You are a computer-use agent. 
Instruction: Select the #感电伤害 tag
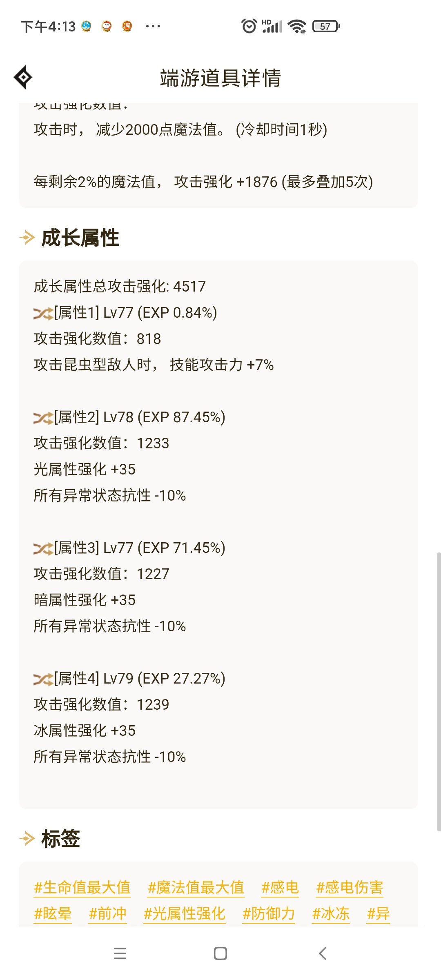350,887
